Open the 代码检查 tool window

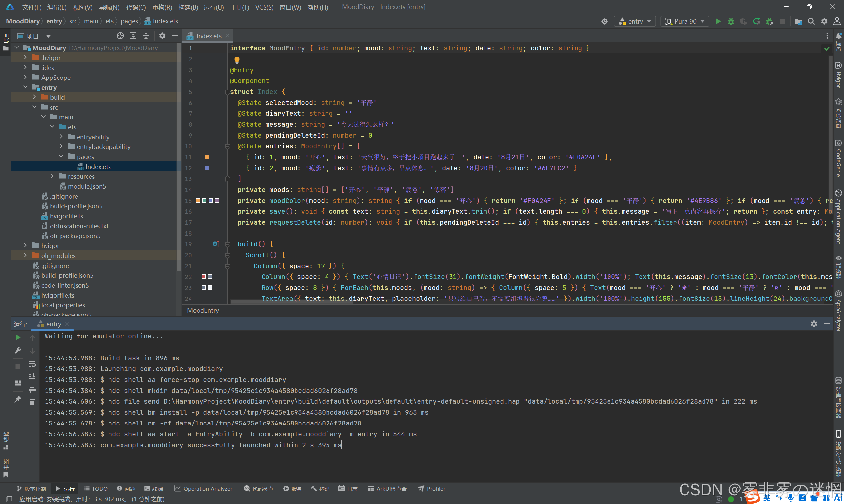pyautogui.click(x=258, y=488)
